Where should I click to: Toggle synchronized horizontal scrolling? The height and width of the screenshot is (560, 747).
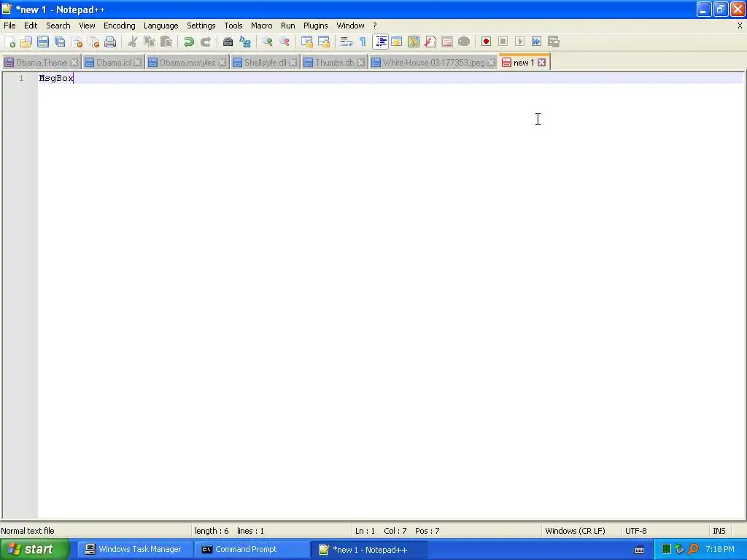324,42
